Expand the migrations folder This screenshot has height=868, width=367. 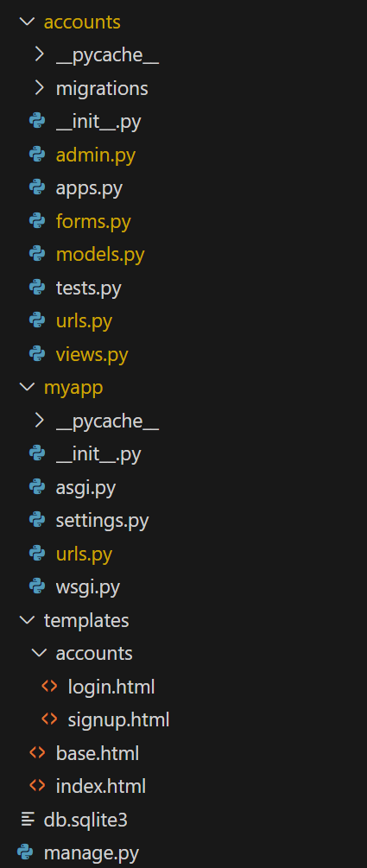click(39, 89)
